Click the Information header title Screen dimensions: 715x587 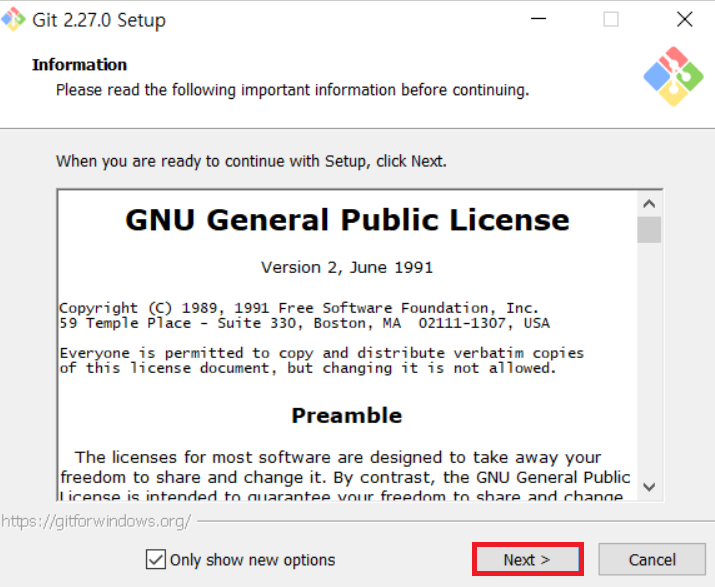pyautogui.click(x=79, y=65)
